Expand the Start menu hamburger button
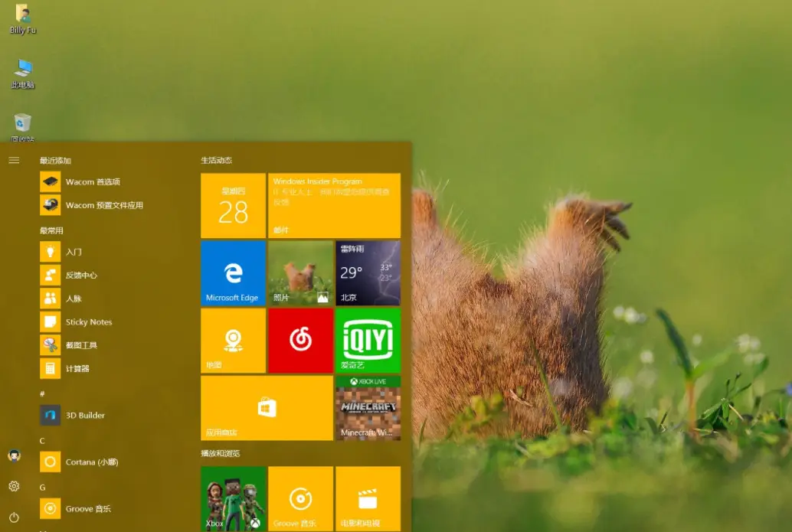Viewport: 792px width, 532px height. click(x=14, y=160)
